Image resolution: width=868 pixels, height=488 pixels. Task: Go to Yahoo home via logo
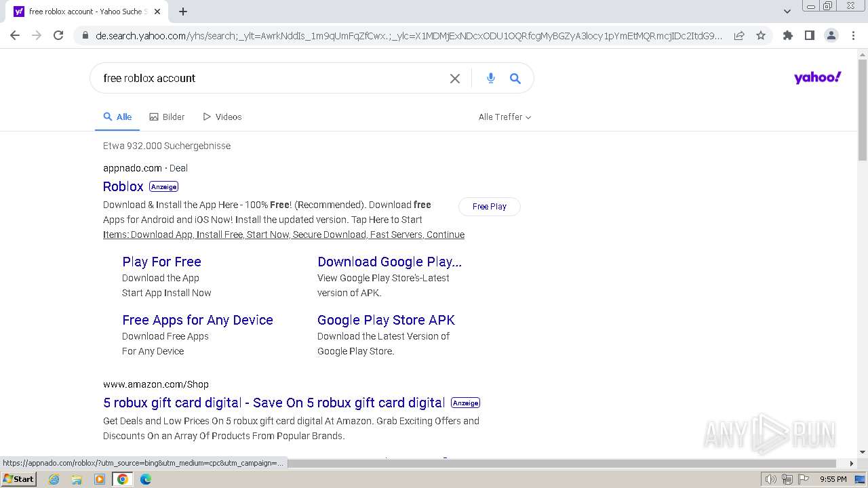click(x=817, y=78)
